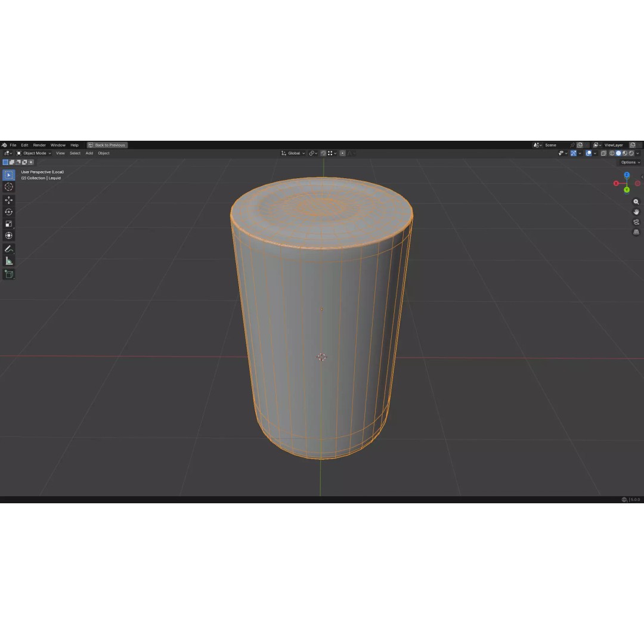
Task: Click the status bar globe icon
Action: click(624, 500)
